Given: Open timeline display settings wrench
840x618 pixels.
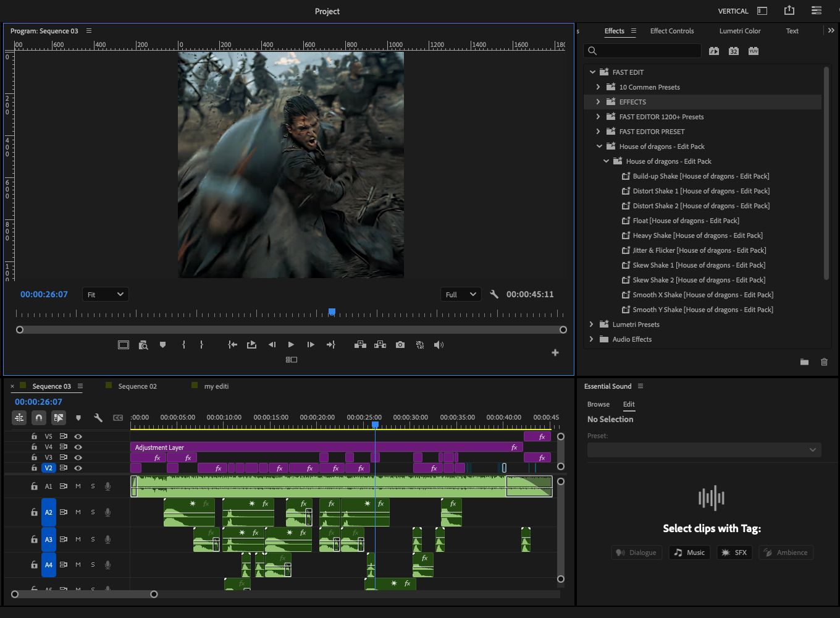Looking at the screenshot, I should pyautogui.click(x=98, y=418).
